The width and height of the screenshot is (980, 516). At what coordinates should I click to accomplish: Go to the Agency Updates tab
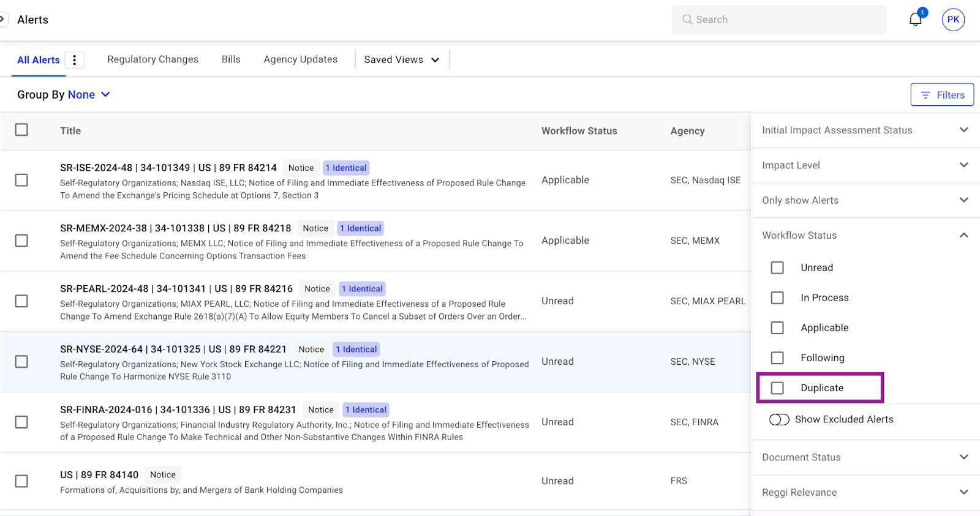[300, 59]
